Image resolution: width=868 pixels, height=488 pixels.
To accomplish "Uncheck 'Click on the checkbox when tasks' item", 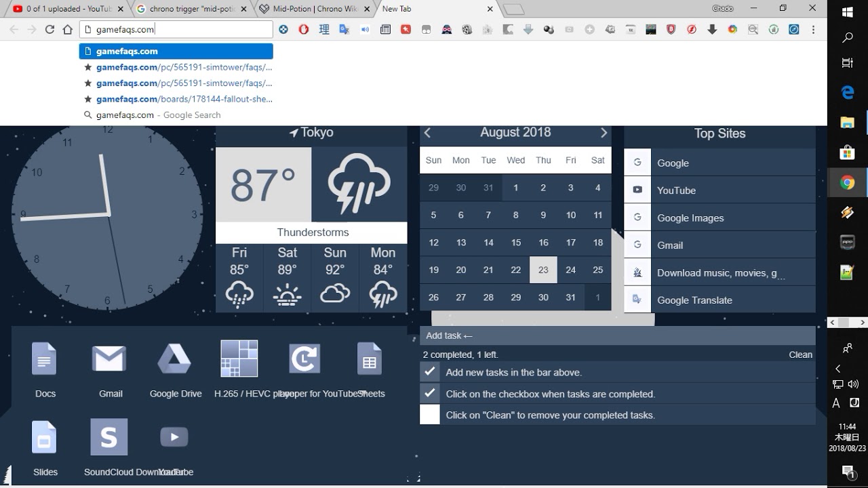I will (x=430, y=393).
